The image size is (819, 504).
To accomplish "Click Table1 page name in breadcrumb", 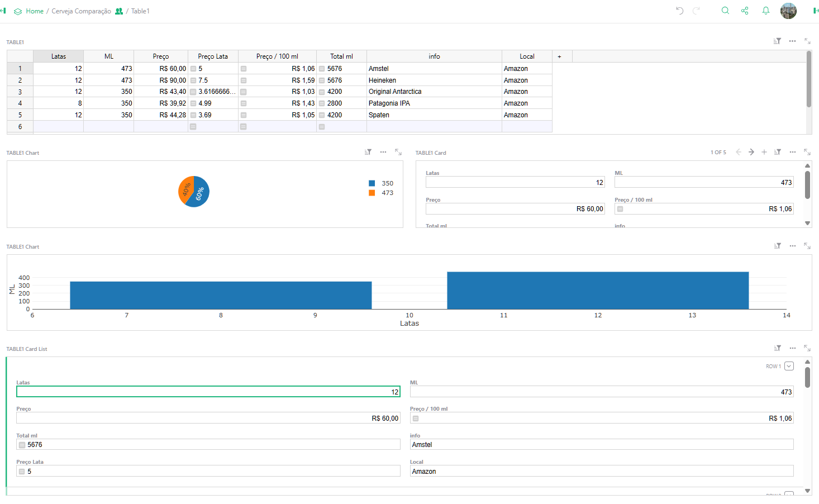I will coord(140,11).
